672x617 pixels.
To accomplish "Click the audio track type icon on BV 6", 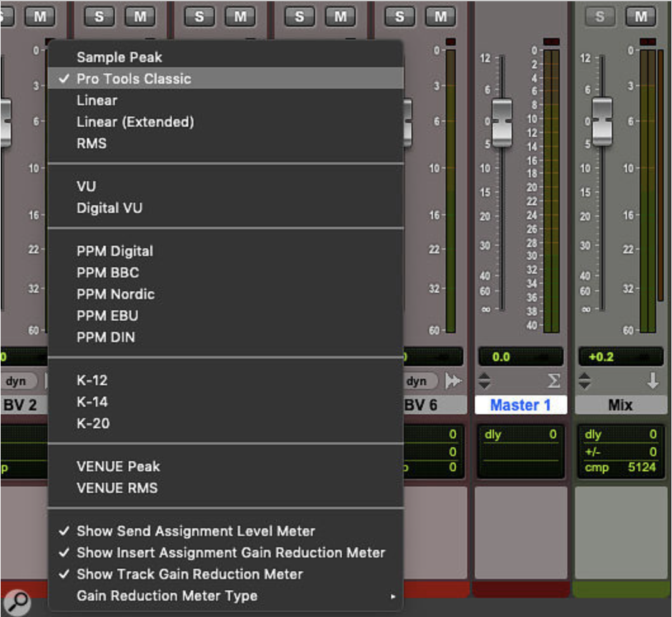I will point(453,380).
